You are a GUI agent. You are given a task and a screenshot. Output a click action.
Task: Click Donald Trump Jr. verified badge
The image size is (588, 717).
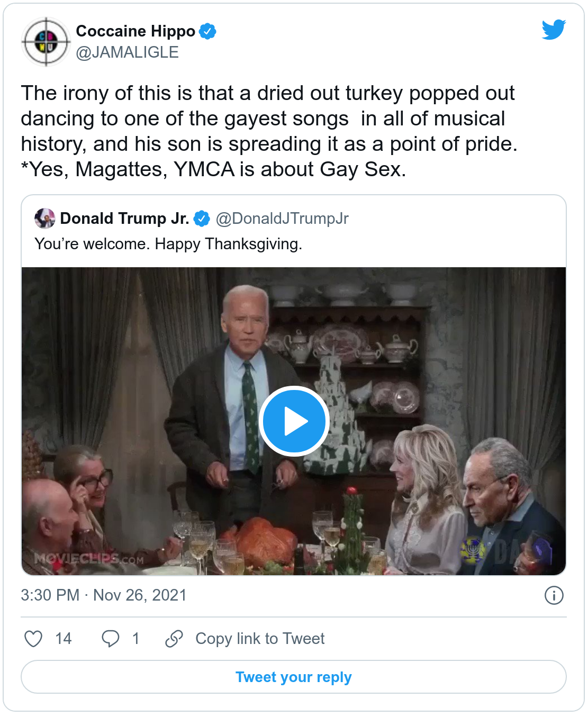tap(202, 218)
